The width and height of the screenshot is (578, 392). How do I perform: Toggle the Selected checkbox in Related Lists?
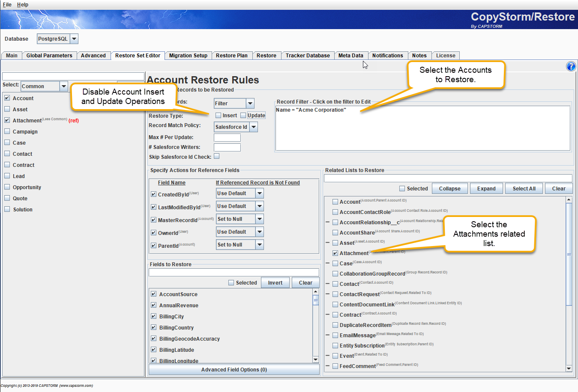[402, 189]
